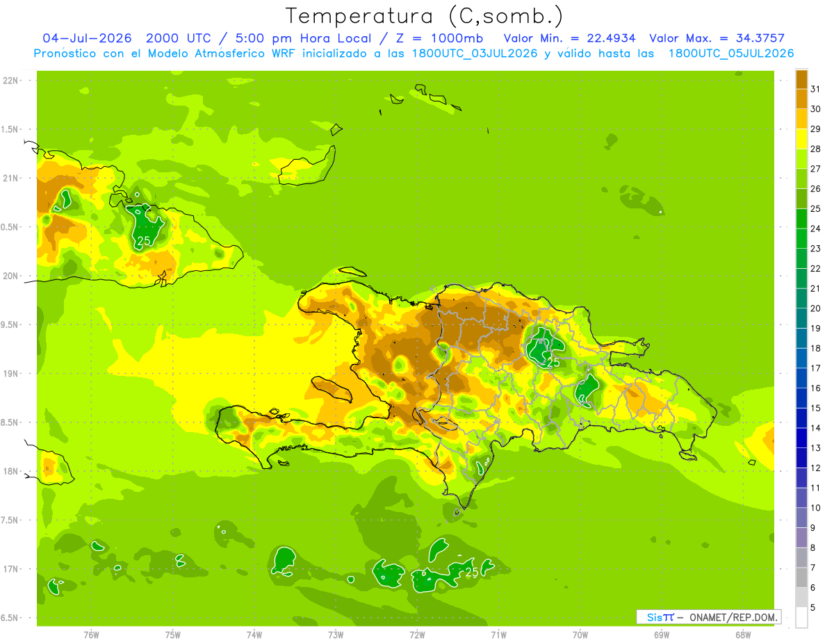
Task: Click the colorbar label '5'
Action: pos(812,608)
